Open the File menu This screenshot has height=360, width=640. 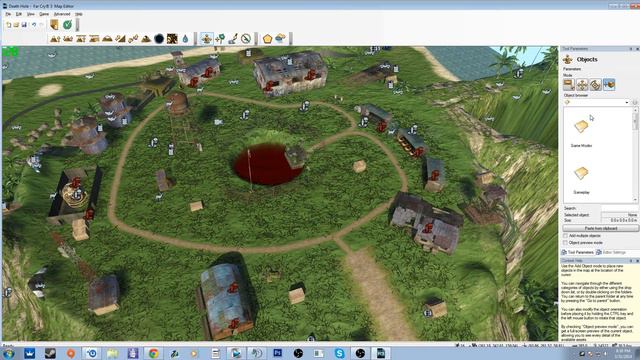pyautogui.click(x=8, y=14)
